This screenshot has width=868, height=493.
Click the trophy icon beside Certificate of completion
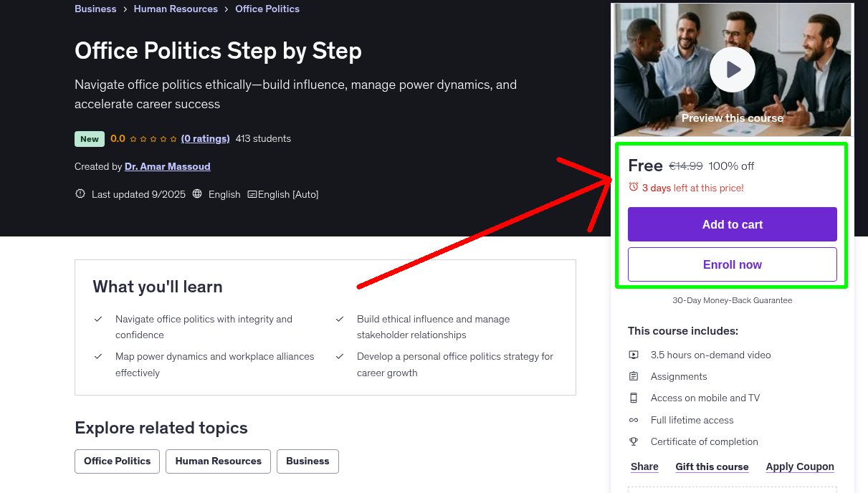[x=634, y=441]
